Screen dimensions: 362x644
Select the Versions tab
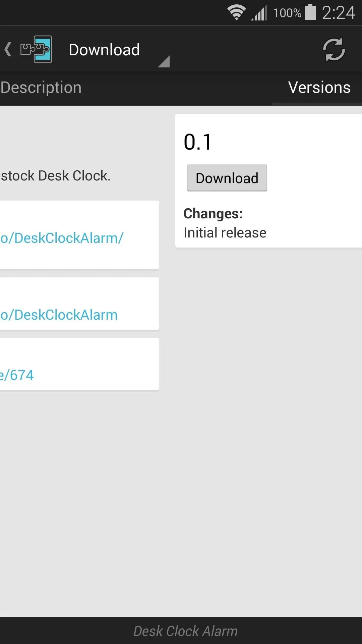coord(319,88)
